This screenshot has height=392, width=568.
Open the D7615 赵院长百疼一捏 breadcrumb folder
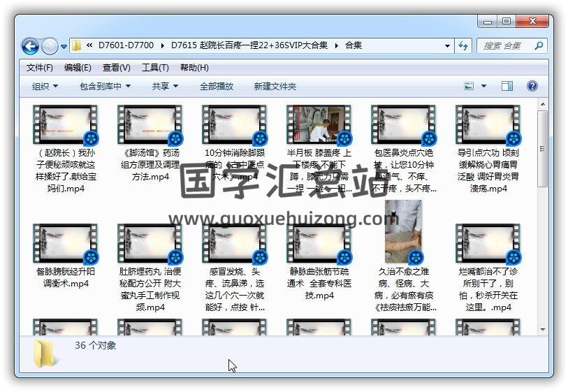pos(249,45)
